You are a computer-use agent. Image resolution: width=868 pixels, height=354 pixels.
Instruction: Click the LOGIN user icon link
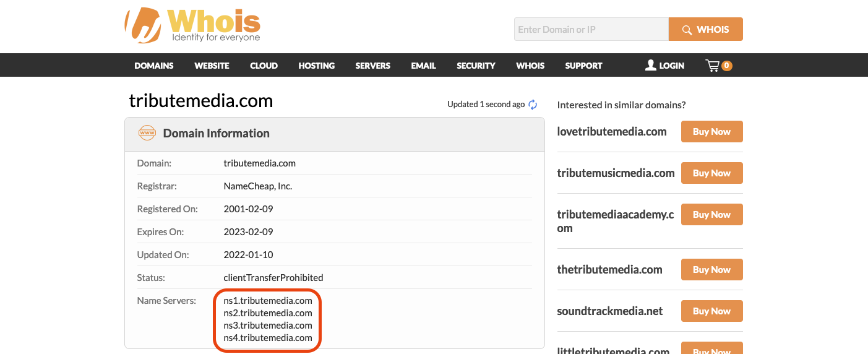(664, 65)
